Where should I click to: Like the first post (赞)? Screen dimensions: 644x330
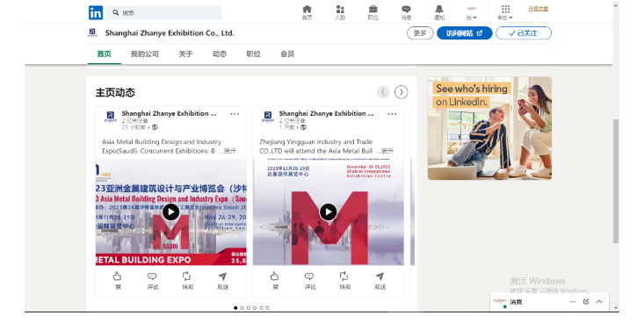118,281
